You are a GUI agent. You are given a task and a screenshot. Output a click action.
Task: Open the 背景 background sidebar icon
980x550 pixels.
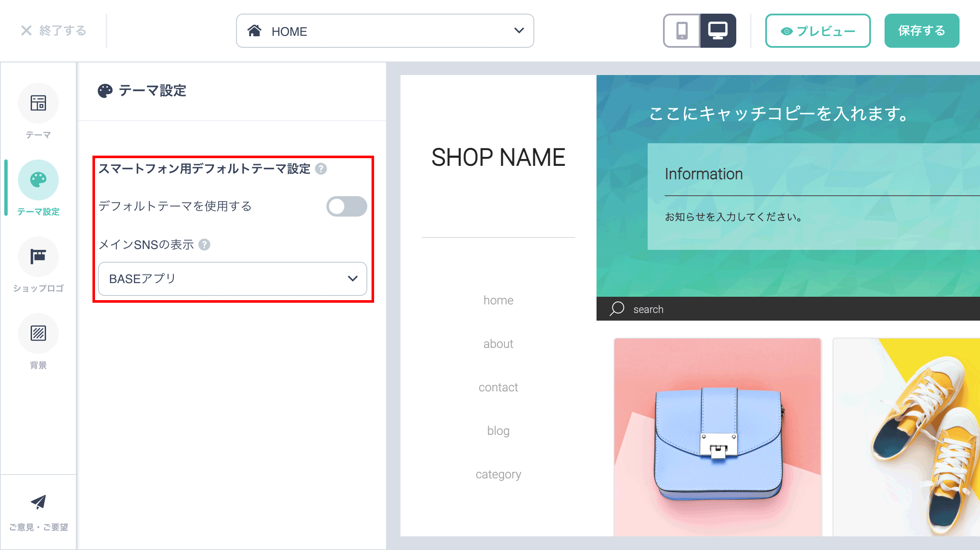tap(38, 333)
